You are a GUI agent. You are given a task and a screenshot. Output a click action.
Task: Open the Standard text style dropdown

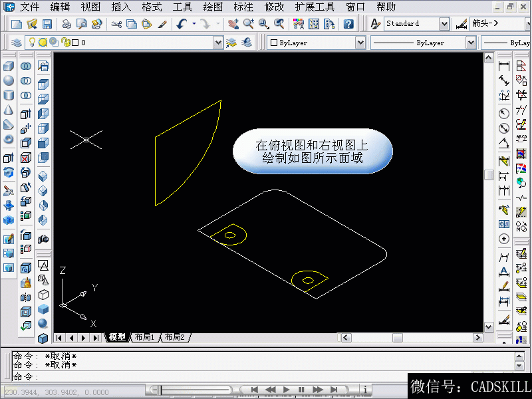(444, 24)
